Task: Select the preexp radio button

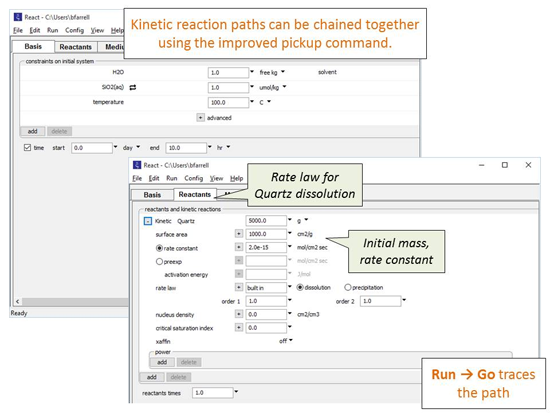Action: pos(159,261)
